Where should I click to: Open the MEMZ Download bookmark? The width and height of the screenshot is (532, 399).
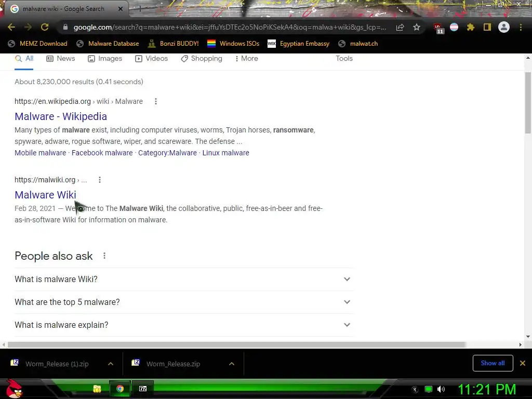pos(37,44)
